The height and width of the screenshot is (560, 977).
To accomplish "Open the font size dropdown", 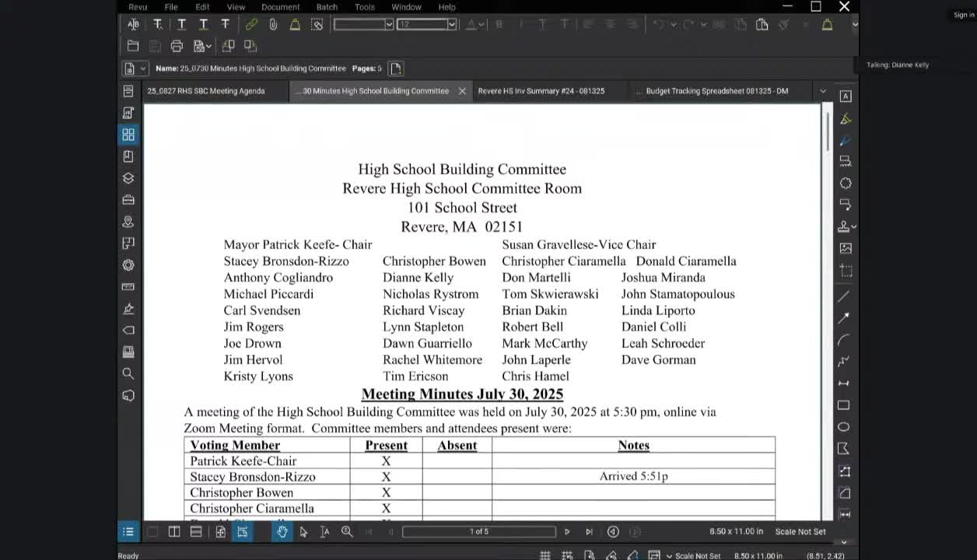I will click(451, 24).
